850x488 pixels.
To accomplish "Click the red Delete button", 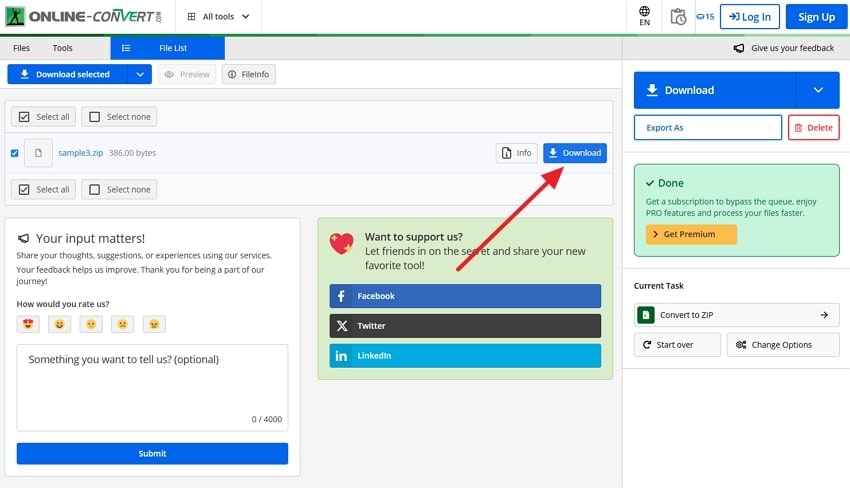I will point(813,127).
